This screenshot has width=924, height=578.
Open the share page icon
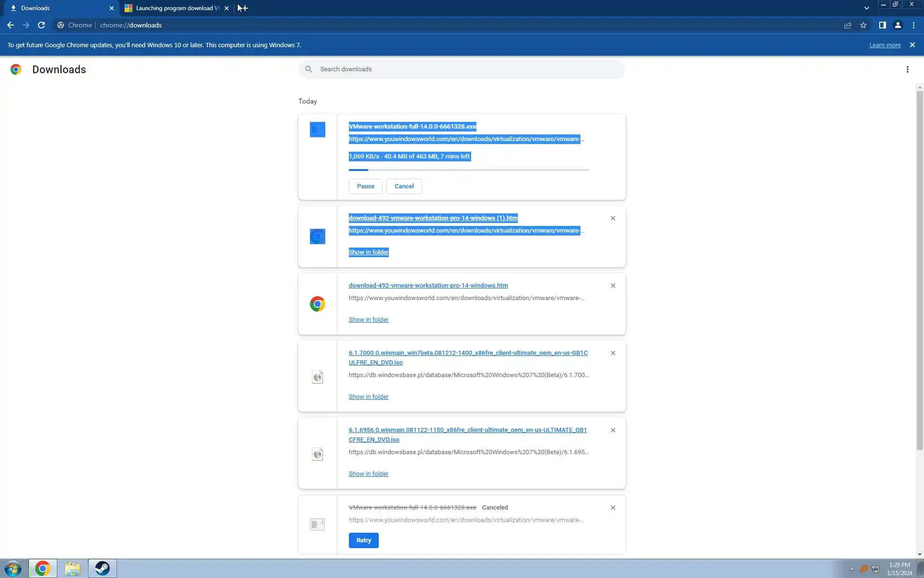848,25
